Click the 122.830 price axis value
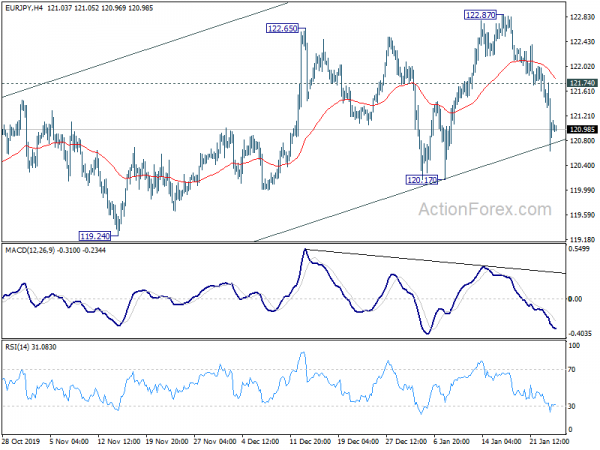 coord(582,17)
